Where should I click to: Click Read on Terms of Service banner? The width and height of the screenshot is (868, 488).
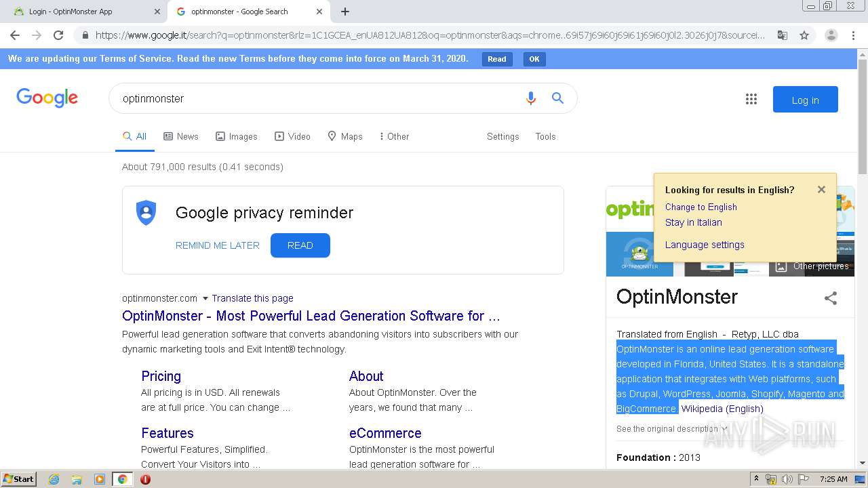point(497,59)
